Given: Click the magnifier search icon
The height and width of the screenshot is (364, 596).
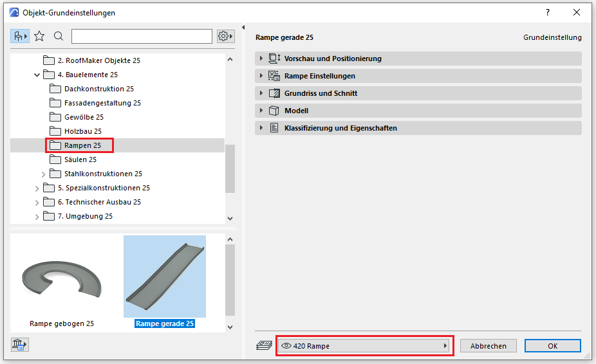Looking at the screenshot, I should coord(59,36).
